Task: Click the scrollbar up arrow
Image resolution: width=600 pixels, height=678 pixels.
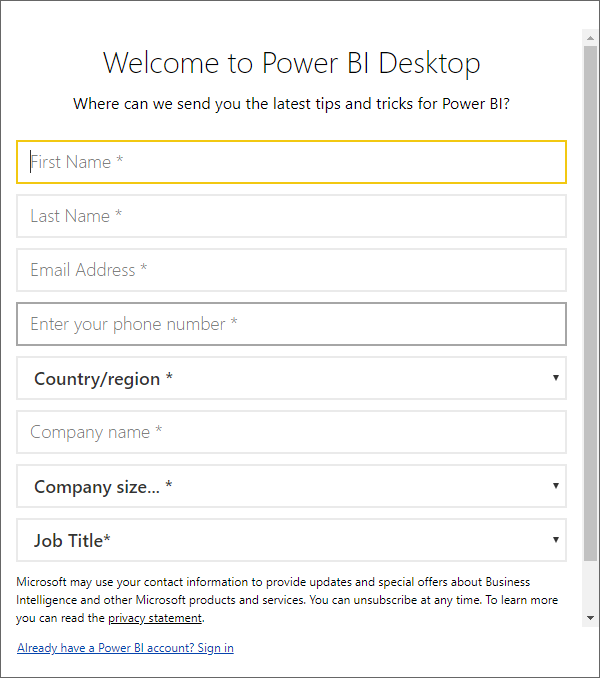Action: (590, 38)
